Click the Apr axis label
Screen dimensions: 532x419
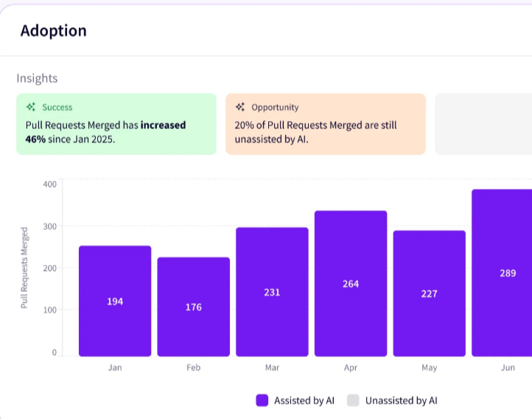tap(351, 367)
